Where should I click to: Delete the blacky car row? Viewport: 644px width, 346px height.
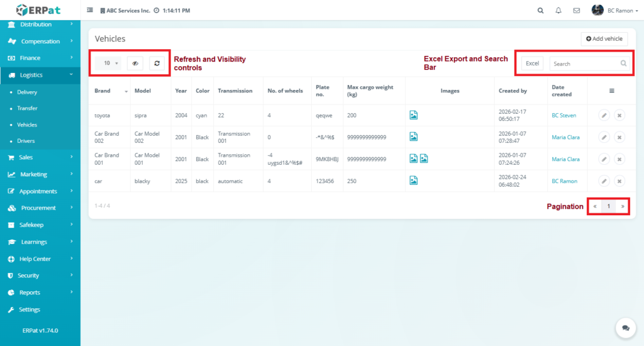click(619, 181)
